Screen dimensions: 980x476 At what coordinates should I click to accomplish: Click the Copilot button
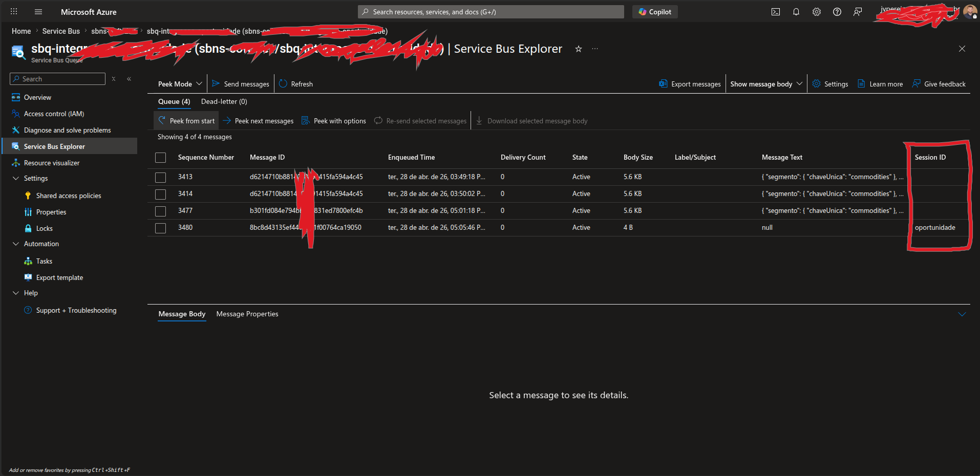655,12
